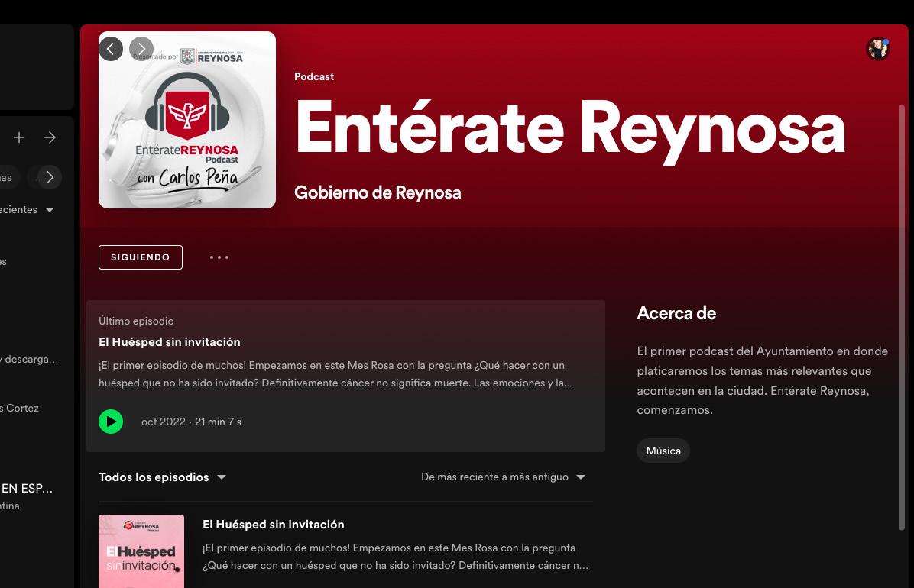This screenshot has width=914, height=588.
Task: Open the three-dots more options menu
Action: click(x=219, y=257)
